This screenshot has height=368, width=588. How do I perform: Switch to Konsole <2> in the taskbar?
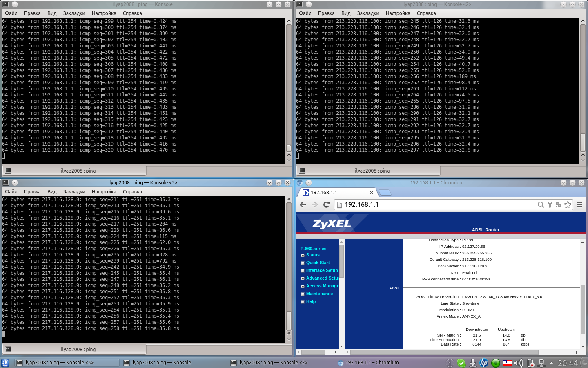(269, 363)
